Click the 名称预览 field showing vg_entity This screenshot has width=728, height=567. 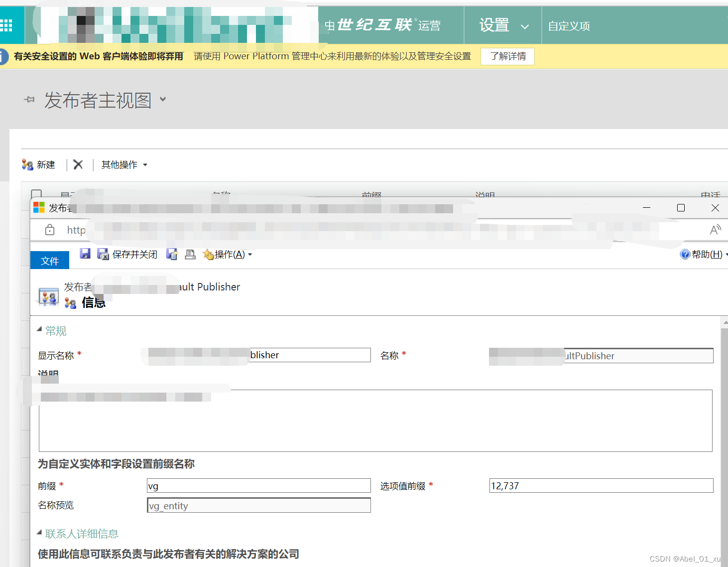[x=259, y=505]
